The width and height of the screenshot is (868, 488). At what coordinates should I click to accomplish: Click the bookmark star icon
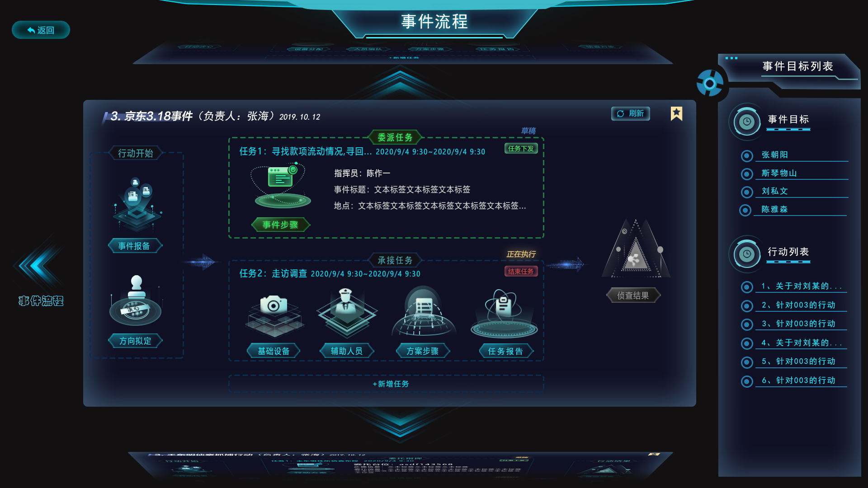coord(676,113)
